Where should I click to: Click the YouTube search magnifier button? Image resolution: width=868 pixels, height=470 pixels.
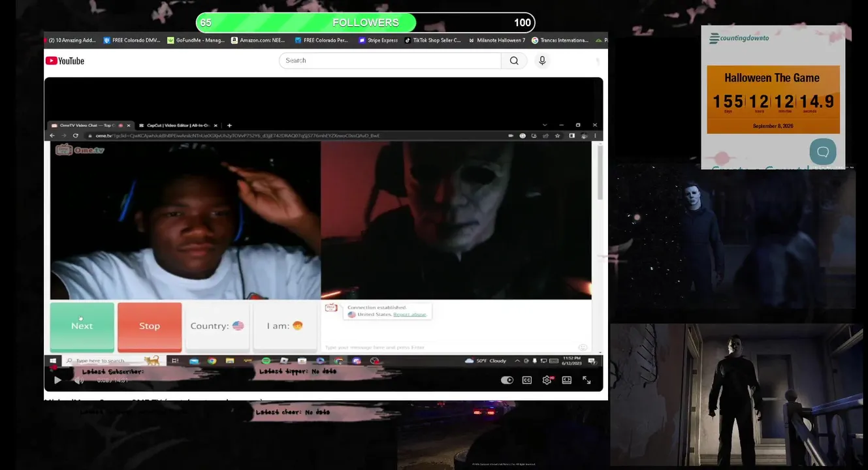coord(514,61)
